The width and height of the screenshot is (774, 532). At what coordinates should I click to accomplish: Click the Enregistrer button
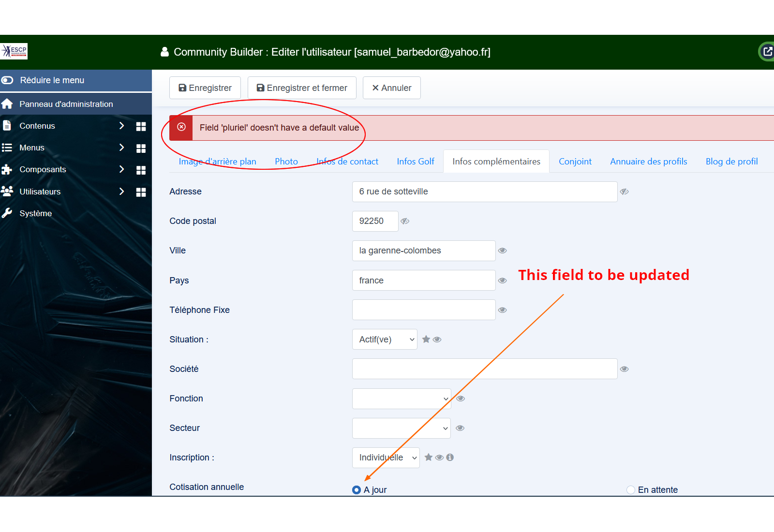point(205,88)
